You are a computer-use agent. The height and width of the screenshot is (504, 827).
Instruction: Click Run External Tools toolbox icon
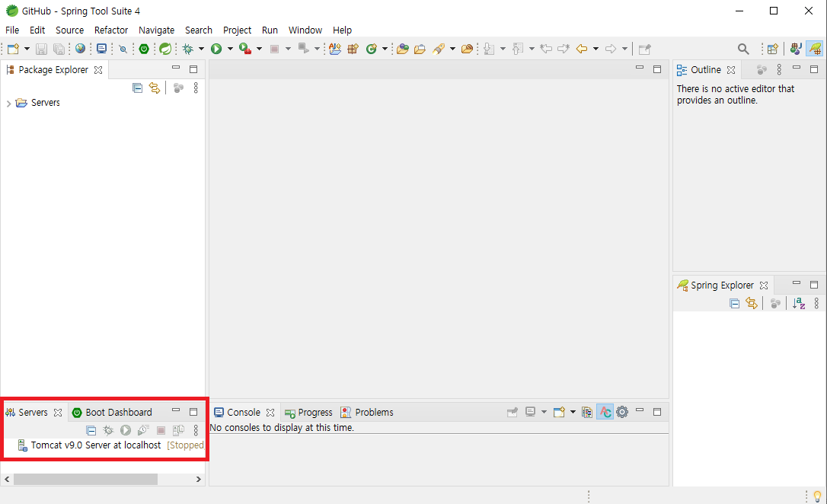(244, 49)
